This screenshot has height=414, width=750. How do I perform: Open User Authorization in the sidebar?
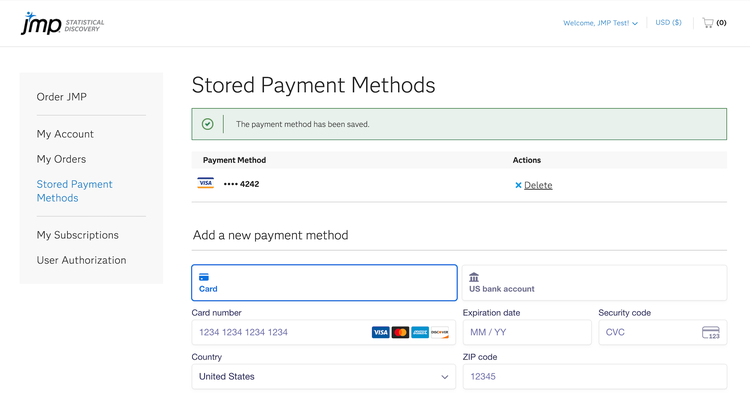pos(81,260)
